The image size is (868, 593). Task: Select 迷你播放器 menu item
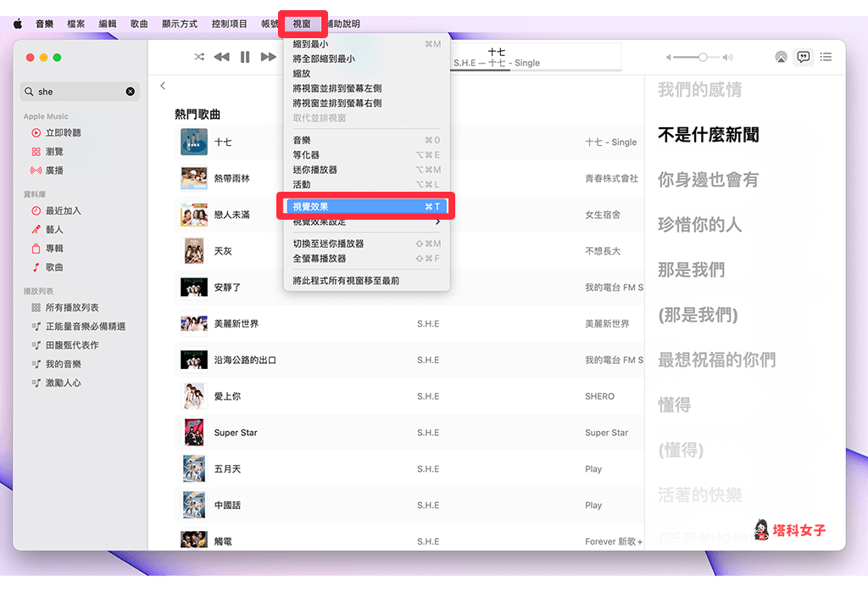point(366,170)
